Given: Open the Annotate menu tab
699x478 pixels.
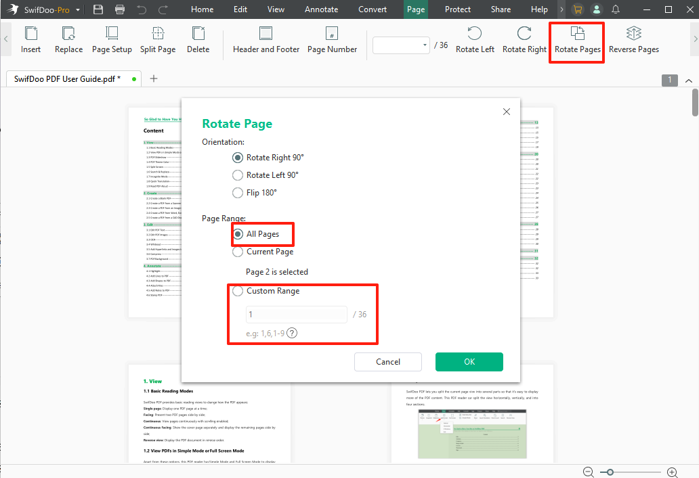Looking at the screenshot, I should [x=321, y=9].
